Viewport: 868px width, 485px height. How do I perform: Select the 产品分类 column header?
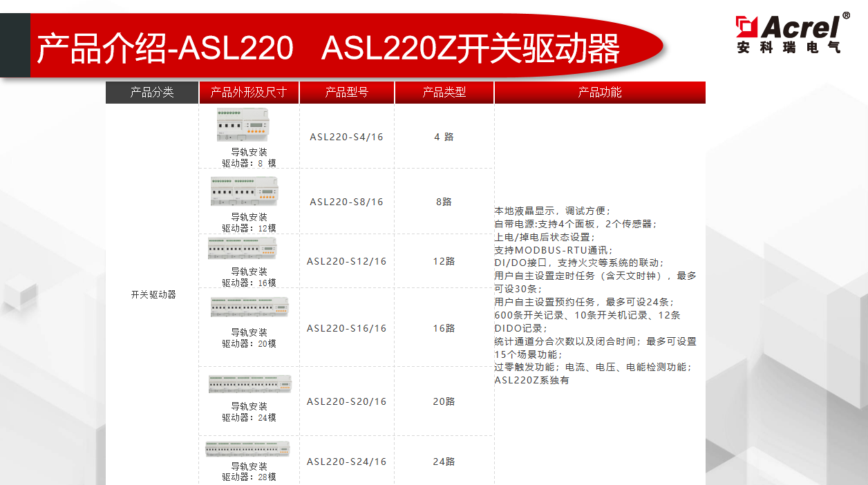(x=152, y=93)
